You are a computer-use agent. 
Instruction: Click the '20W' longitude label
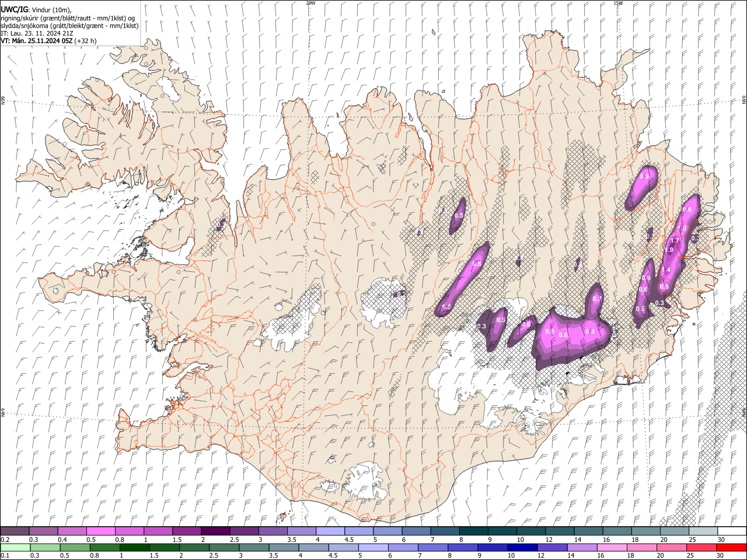coord(310,3)
